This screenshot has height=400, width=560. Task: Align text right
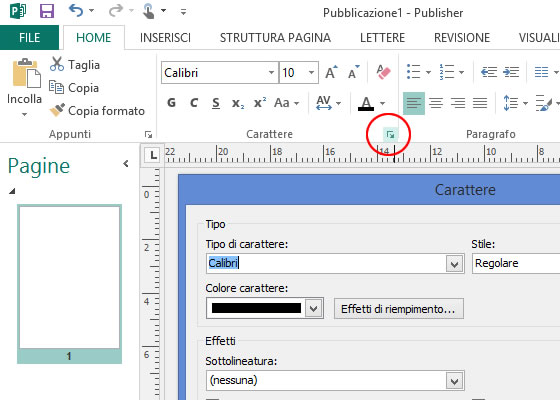tap(458, 103)
